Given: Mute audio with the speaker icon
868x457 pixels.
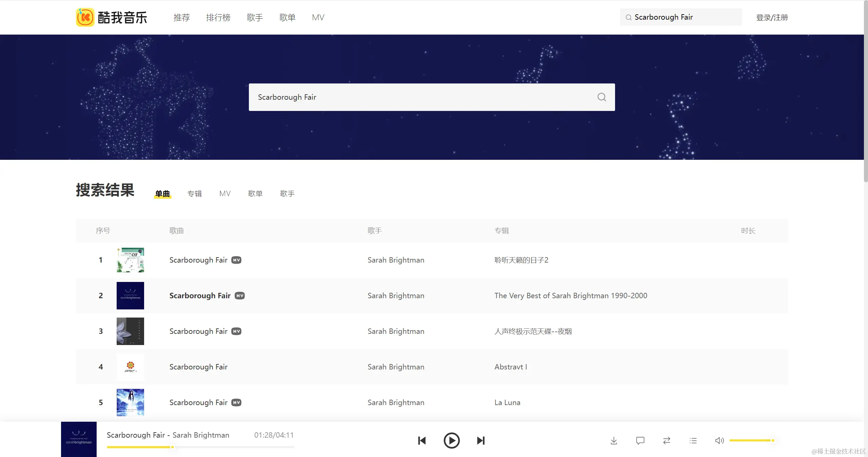Looking at the screenshot, I should pyautogui.click(x=719, y=440).
